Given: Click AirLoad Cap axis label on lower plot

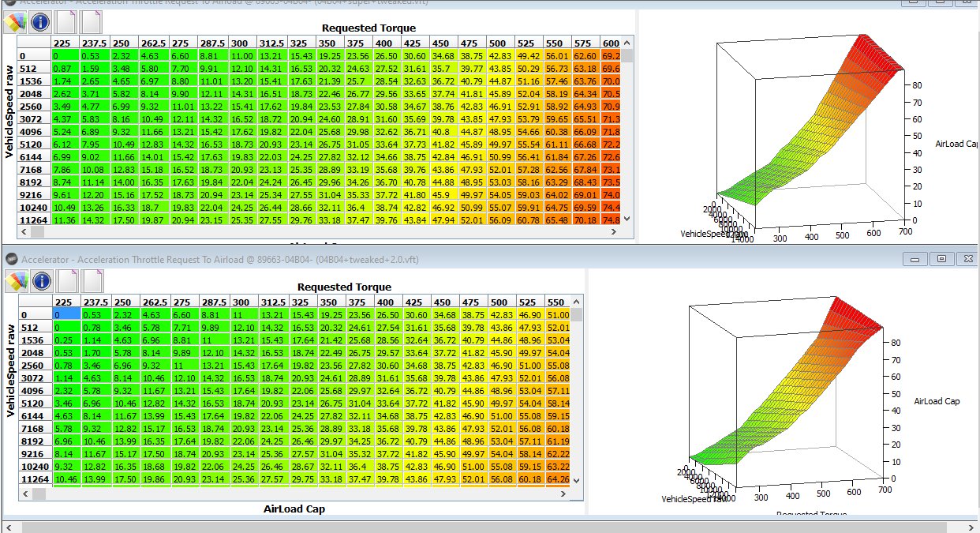Looking at the screenshot, I should click(937, 402).
